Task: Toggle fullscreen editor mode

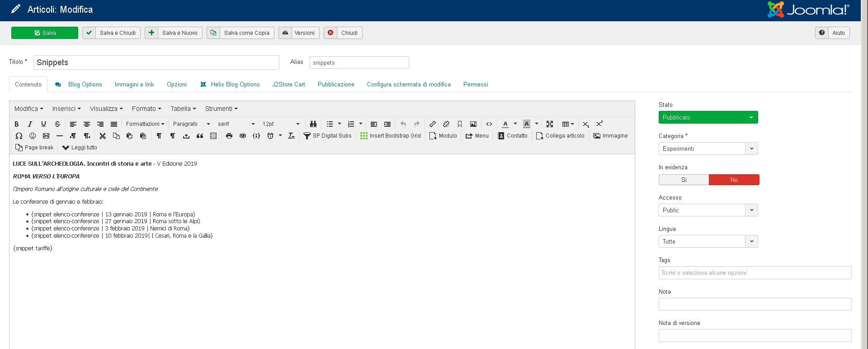Action: click(x=550, y=124)
